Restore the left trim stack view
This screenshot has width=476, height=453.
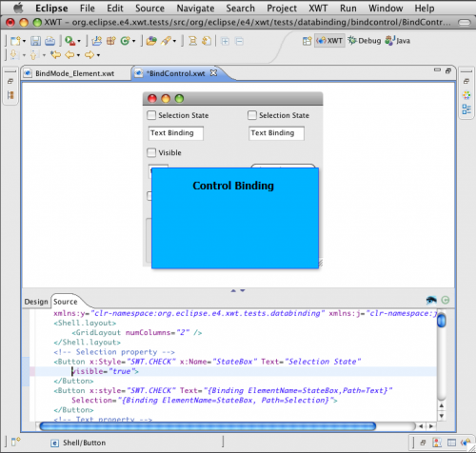pos(10,81)
